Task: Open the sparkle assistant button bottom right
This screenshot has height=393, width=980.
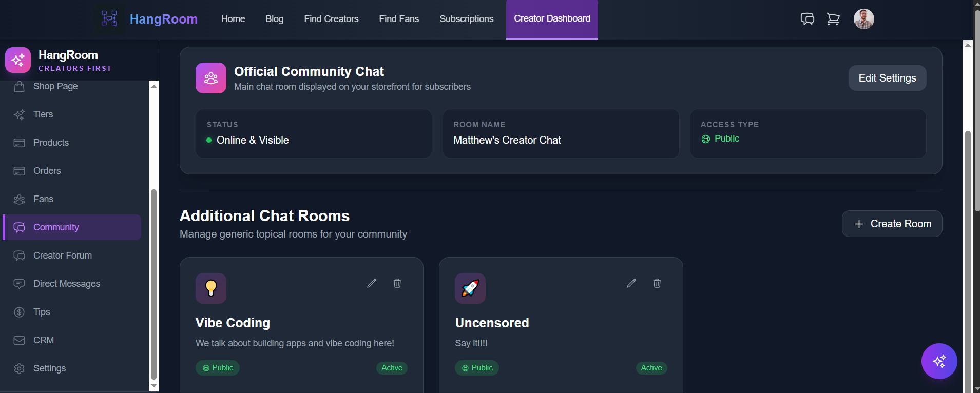Action: pos(938,361)
